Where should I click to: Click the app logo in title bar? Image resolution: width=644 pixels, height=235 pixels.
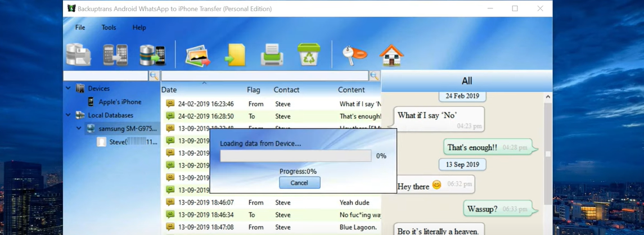coord(71,8)
